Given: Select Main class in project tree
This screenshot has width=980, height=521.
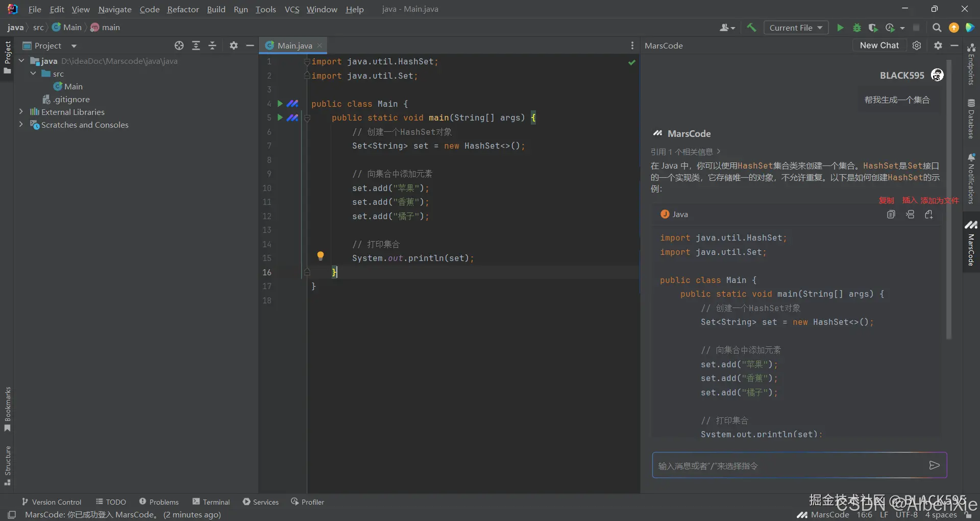Looking at the screenshot, I should tap(68, 86).
